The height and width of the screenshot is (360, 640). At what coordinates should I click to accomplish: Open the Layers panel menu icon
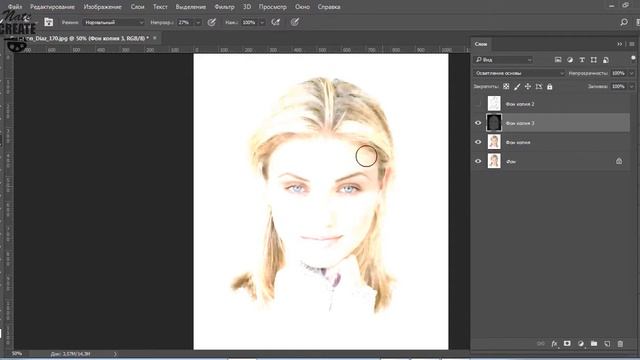click(632, 44)
